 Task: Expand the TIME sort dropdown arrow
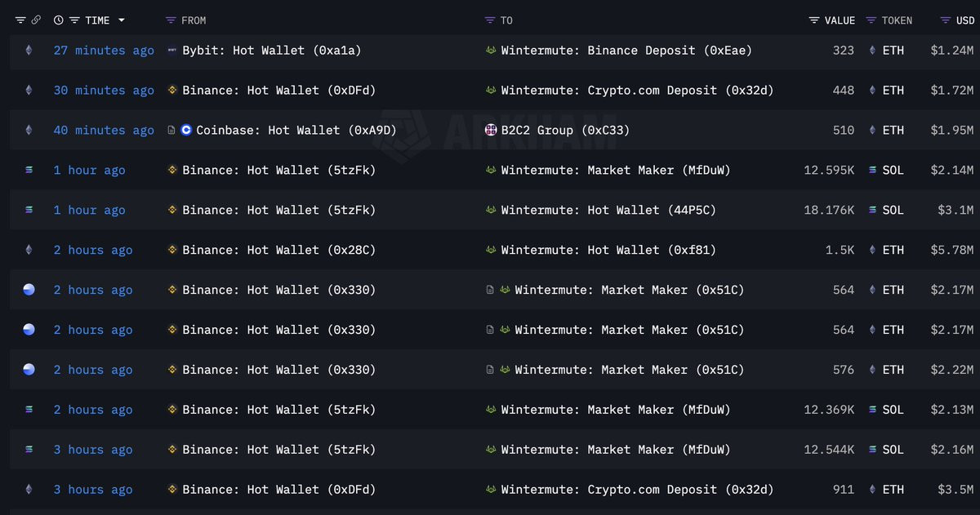pos(122,20)
